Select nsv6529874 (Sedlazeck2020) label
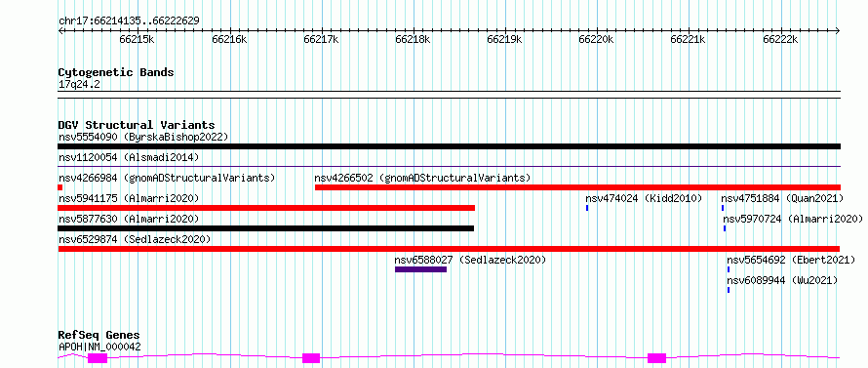 coord(135,239)
